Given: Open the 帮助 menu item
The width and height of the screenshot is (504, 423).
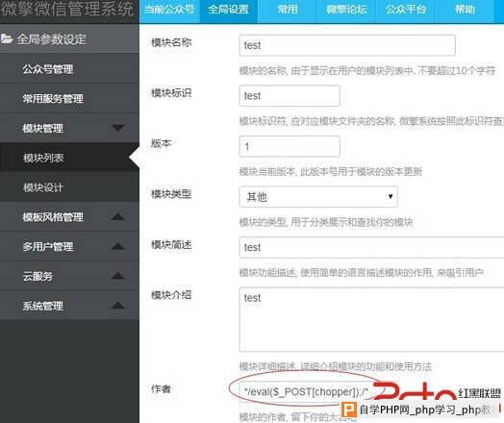Looking at the screenshot, I should [465, 10].
